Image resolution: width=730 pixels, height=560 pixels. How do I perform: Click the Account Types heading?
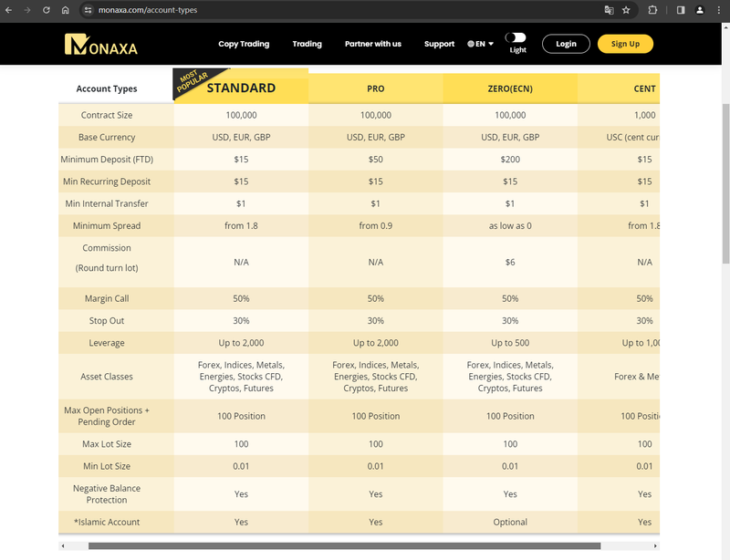(x=107, y=88)
